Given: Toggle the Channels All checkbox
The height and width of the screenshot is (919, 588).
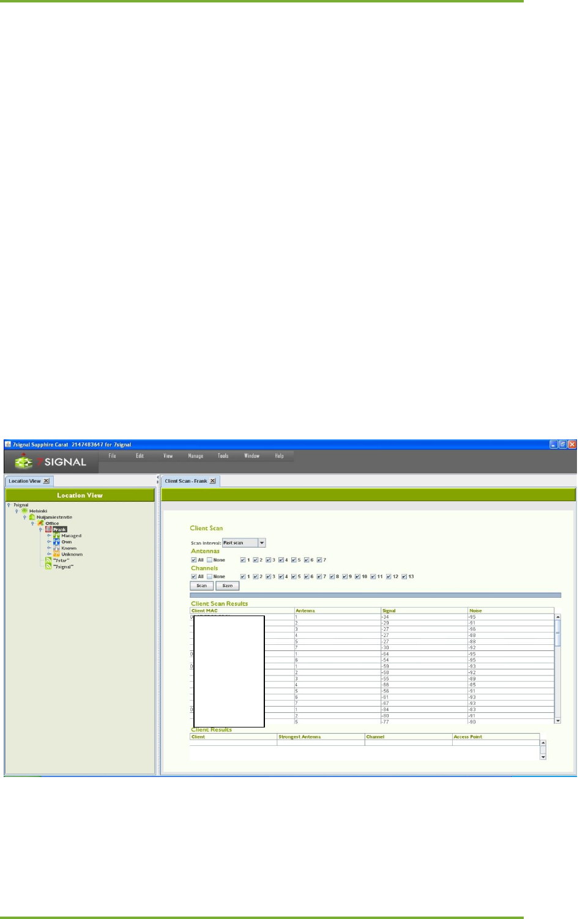Looking at the screenshot, I should pyautogui.click(x=194, y=576).
